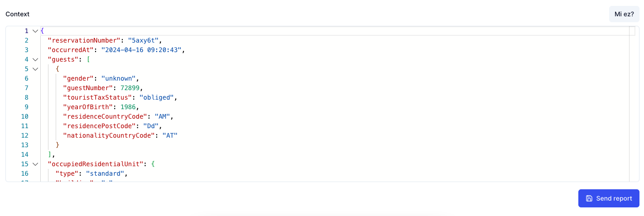The width and height of the screenshot is (644, 216).
Task: Click the "gender" key in the editor
Action: click(78, 78)
